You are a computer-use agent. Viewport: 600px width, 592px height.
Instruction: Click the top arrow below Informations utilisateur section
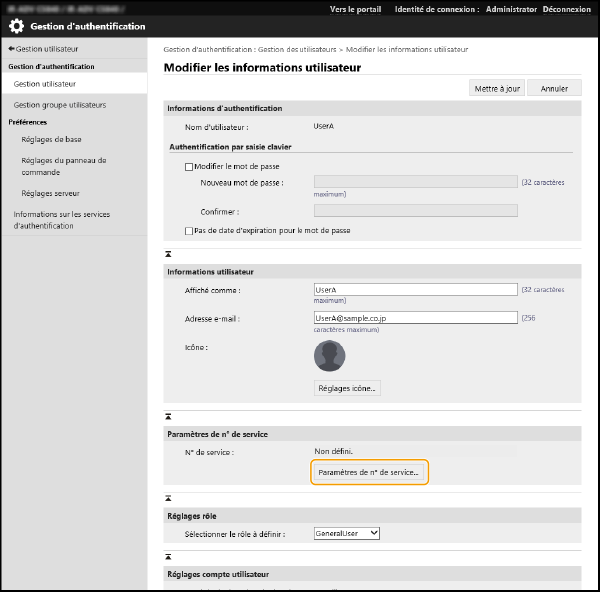click(168, 415)
